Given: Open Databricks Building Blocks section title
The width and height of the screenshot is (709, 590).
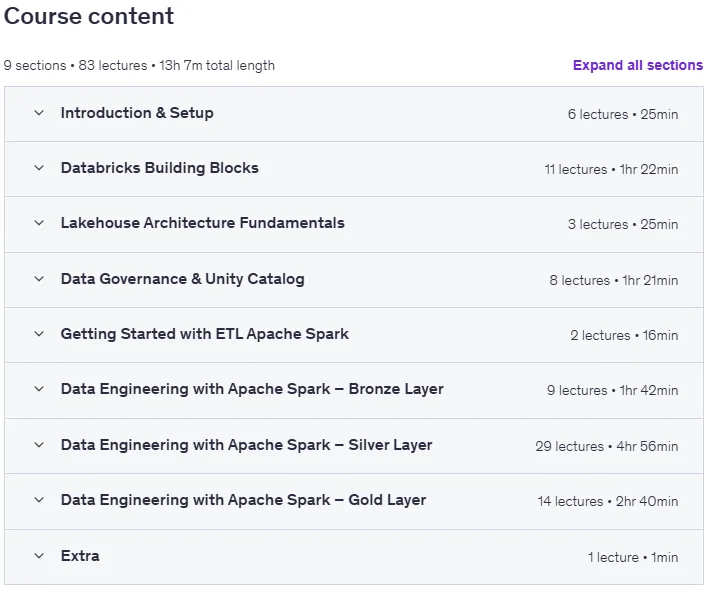Looking at the screenshot, I should click(x=160, y=168).
